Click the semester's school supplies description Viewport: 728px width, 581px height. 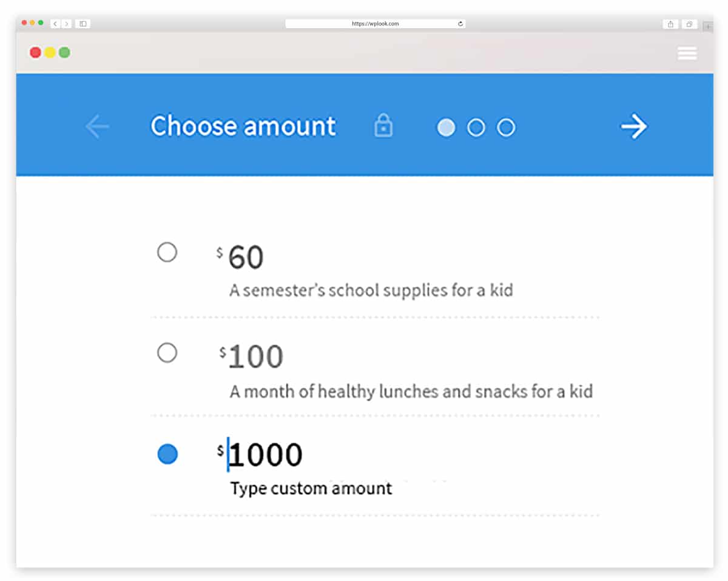371,290
